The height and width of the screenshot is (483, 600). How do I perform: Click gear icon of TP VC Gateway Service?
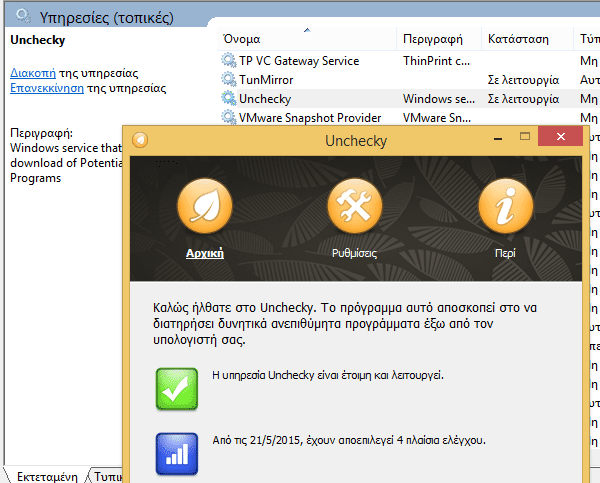[x=228, y=60]
